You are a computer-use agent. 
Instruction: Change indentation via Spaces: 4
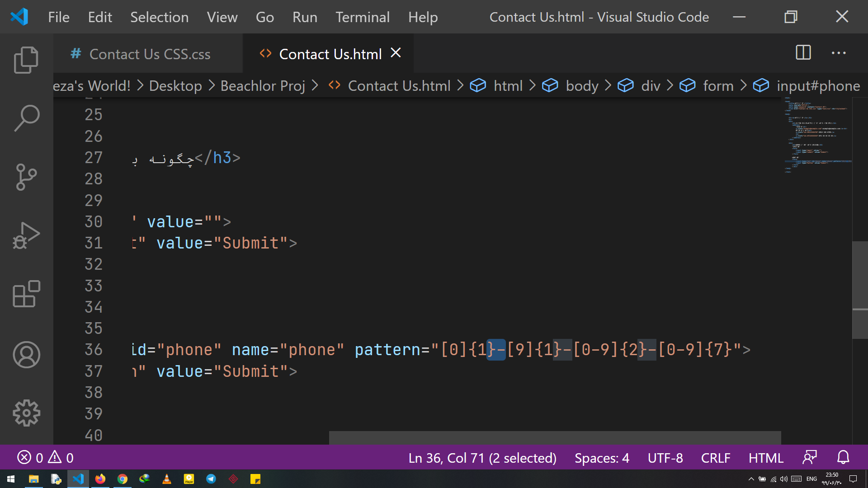click(602, 458)
